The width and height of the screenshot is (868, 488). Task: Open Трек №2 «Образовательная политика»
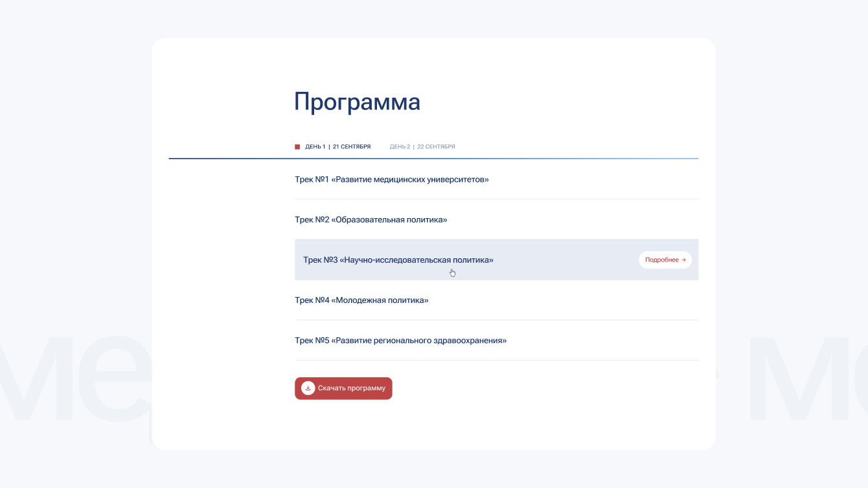pos(496,219)
